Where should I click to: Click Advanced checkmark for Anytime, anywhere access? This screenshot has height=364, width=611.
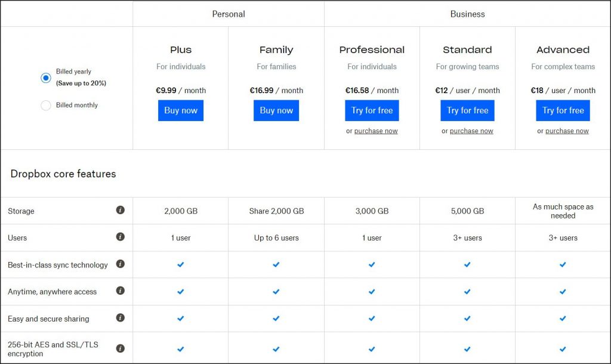tap(563, 292)
